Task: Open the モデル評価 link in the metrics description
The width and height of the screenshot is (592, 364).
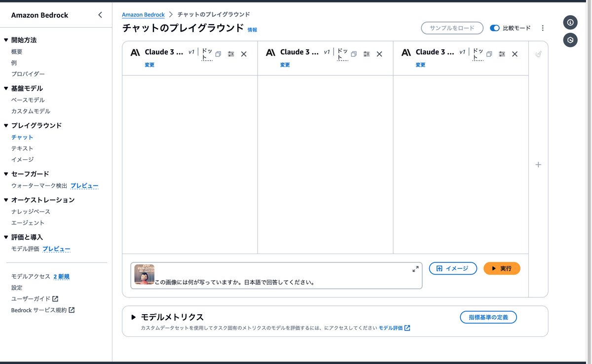Action: pyautogui.click(x=394, y=328)
